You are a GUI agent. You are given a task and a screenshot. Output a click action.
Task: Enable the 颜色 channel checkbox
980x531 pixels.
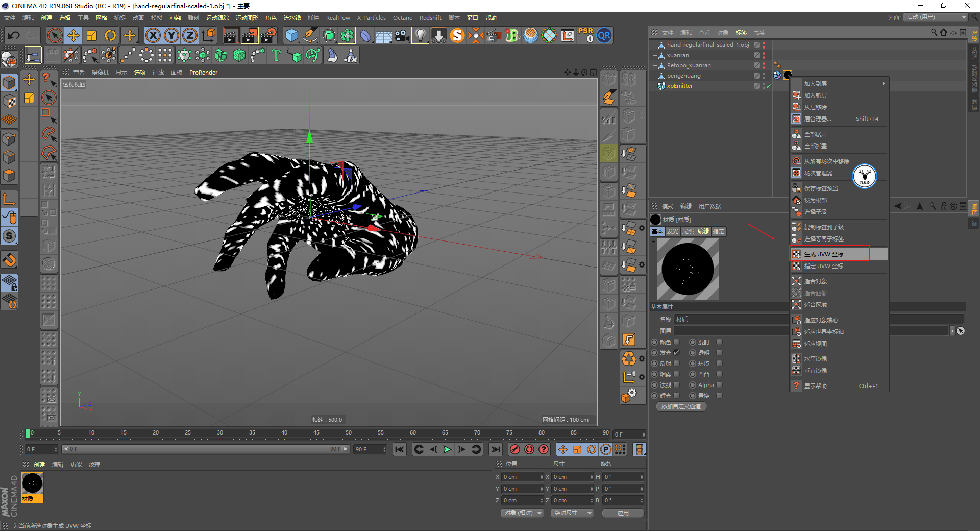677,342
